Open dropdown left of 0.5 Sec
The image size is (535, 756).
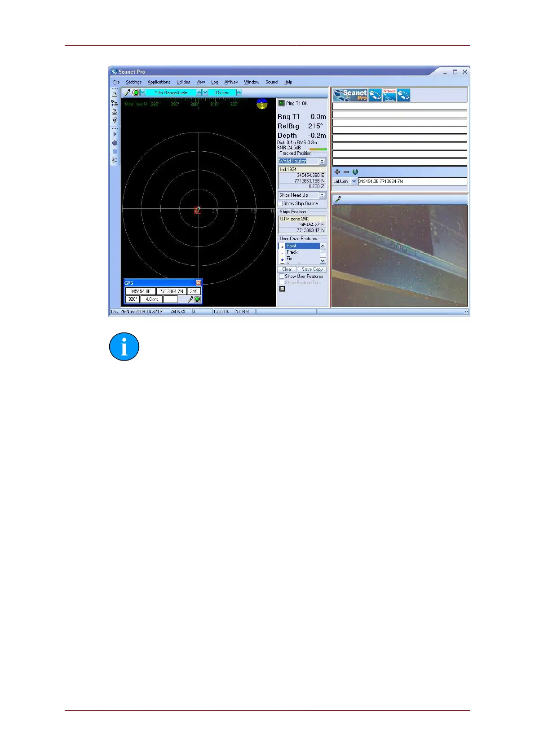(x=205, y=92)
